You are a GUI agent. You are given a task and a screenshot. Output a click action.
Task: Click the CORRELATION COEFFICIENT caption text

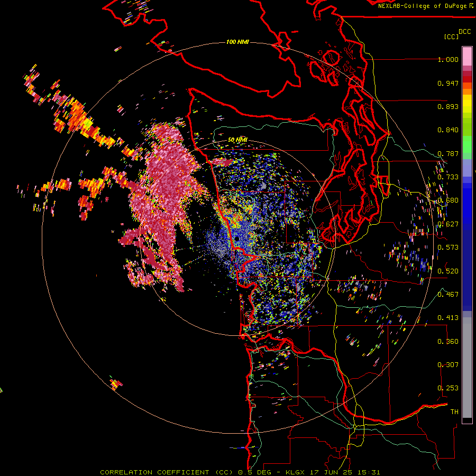point(154,472)
